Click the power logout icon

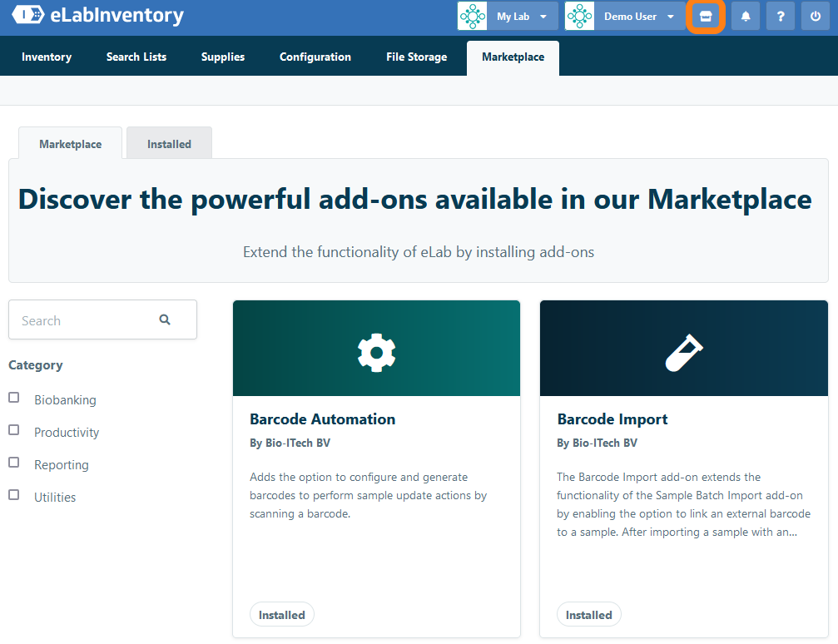816,17
